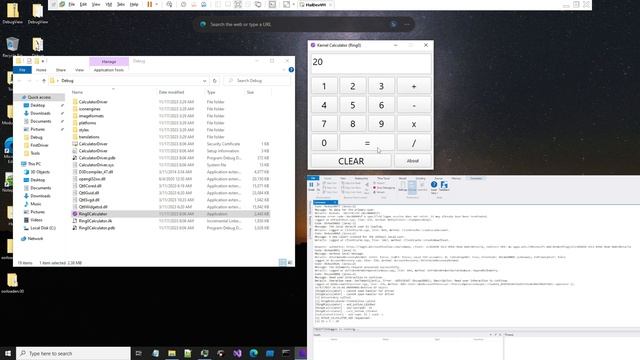Image resolution: width=640 pixels, height=360 pixels.
Task: Click the 5 digit button in calculator
Action: point(353,105)
